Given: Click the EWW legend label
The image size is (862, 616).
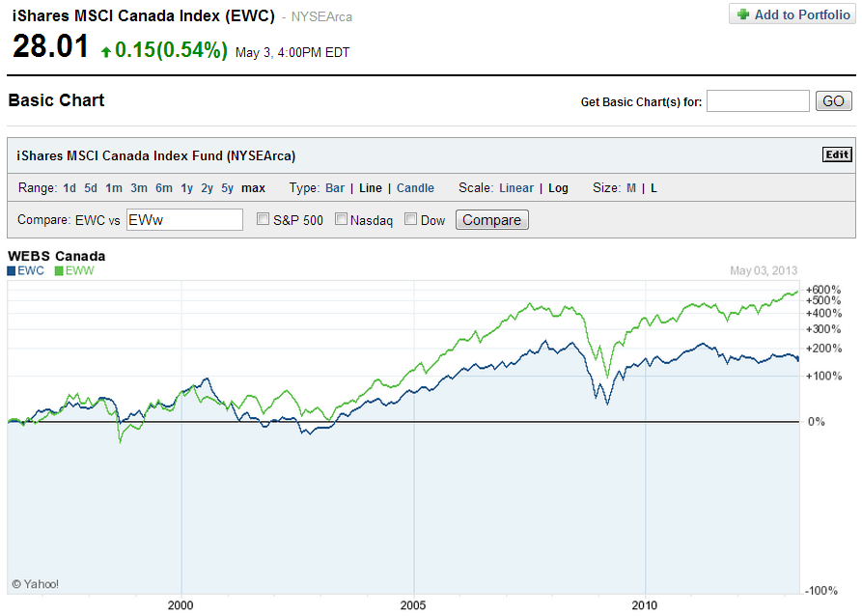Looking at the screenshot, I should coord(80,270).
